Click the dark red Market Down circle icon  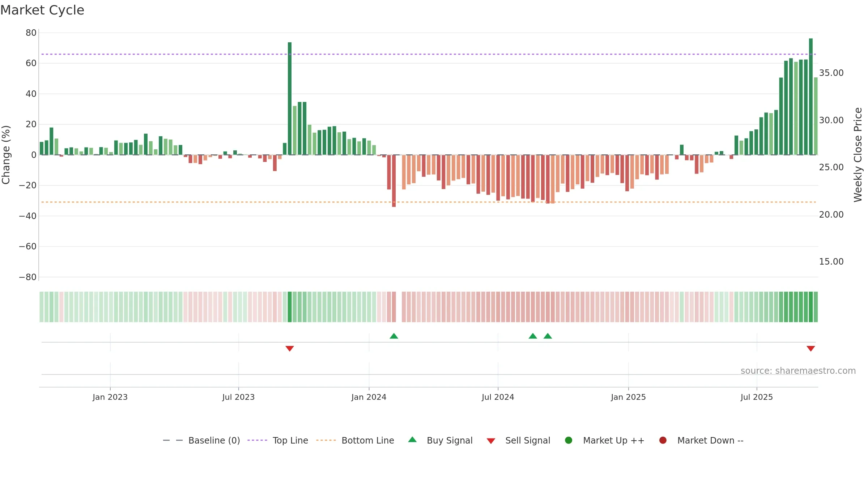click(x=663, y=440)
